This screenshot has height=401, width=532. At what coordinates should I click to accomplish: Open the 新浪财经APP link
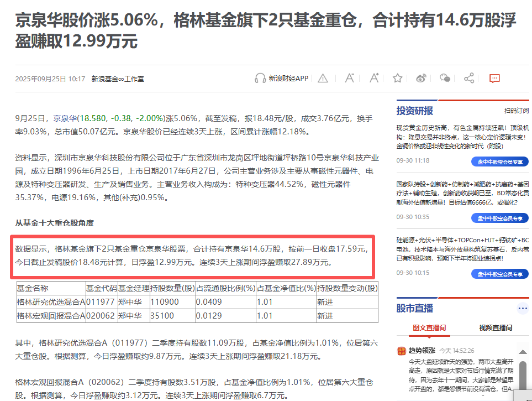[x=288, y=79]
